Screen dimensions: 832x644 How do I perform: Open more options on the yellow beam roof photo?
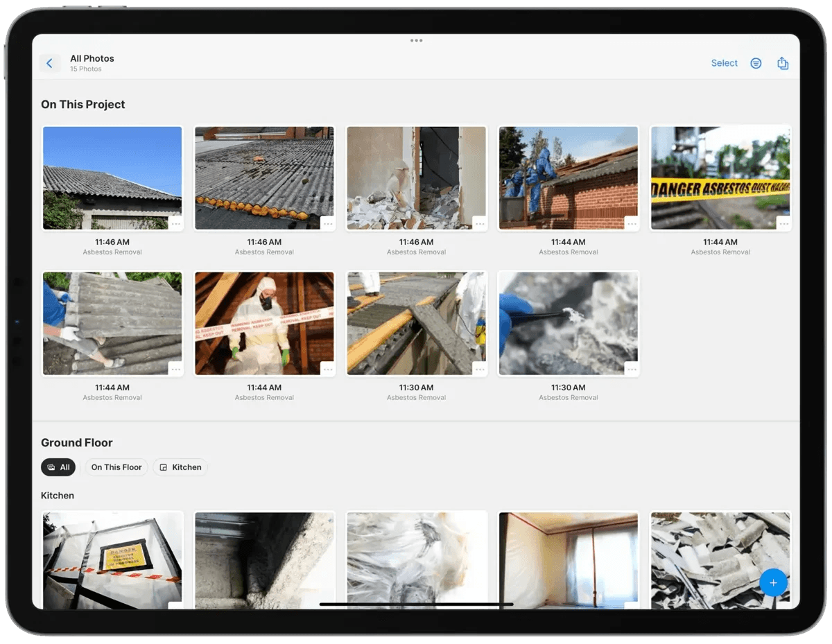click(x=480, y=369)
